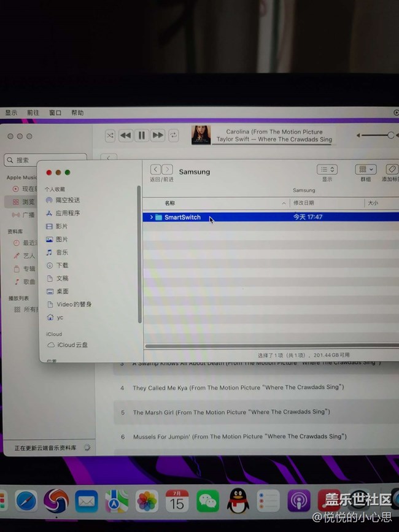The height and width of the screenshot is (532, 399).
Task: Open the Finder group-by dropdown
Action: pyautogui.click(x=365, y=169)
